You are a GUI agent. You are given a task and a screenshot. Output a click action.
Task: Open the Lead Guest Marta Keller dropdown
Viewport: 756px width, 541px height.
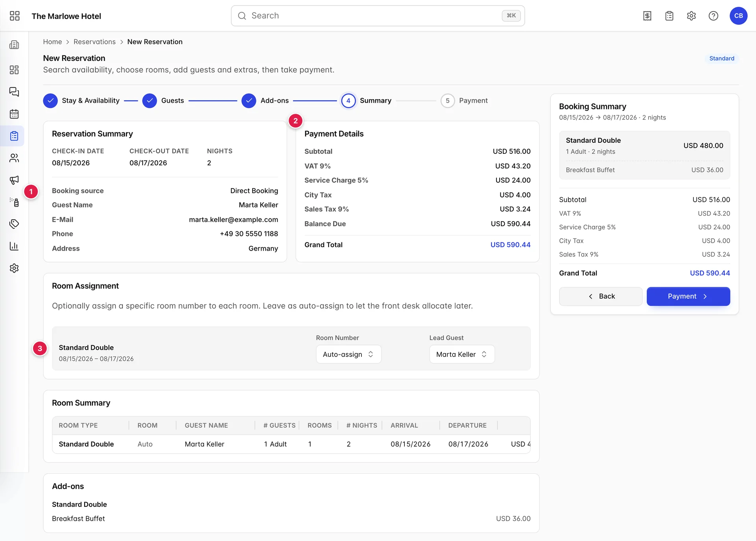coord(462,355)
